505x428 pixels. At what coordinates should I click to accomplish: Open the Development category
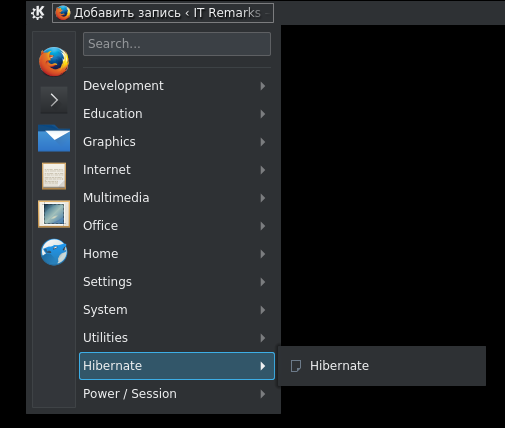[x=177, y=86]
